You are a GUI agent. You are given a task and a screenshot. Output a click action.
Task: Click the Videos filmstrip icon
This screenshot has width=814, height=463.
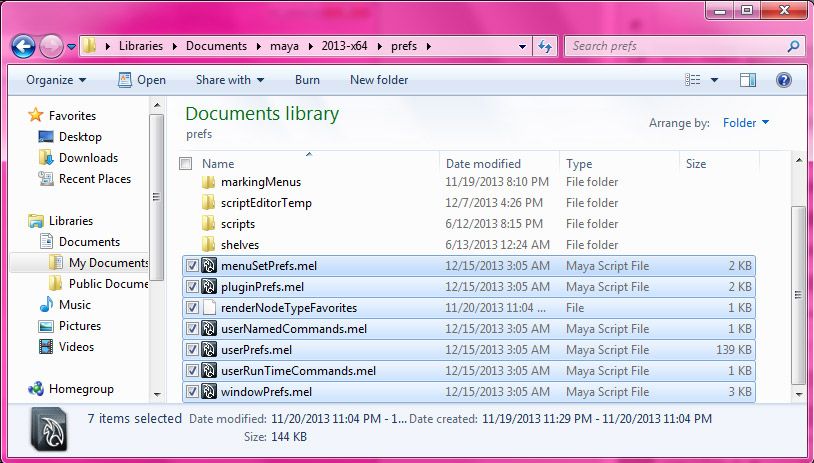pos(46,347)
